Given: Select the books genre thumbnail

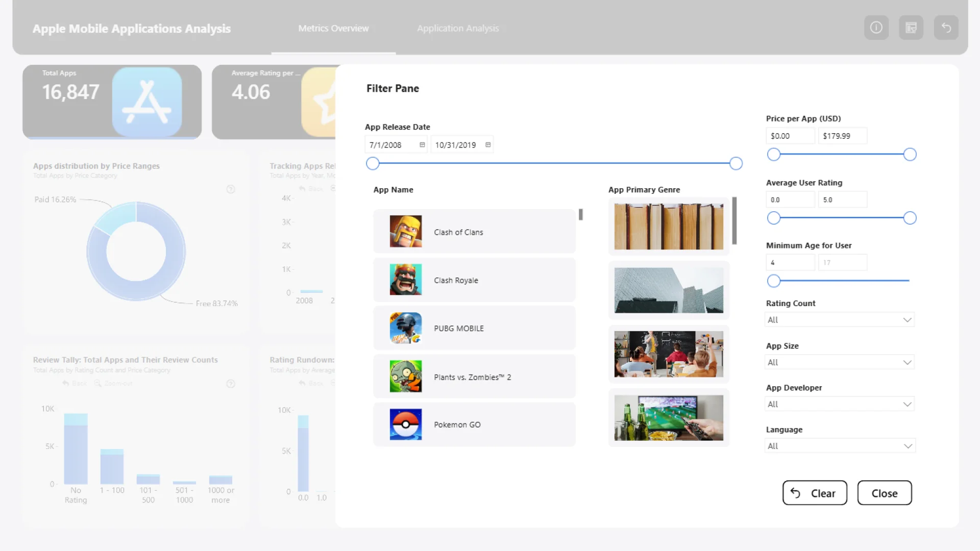Looking at the screenshot, I should click(669, 227).
